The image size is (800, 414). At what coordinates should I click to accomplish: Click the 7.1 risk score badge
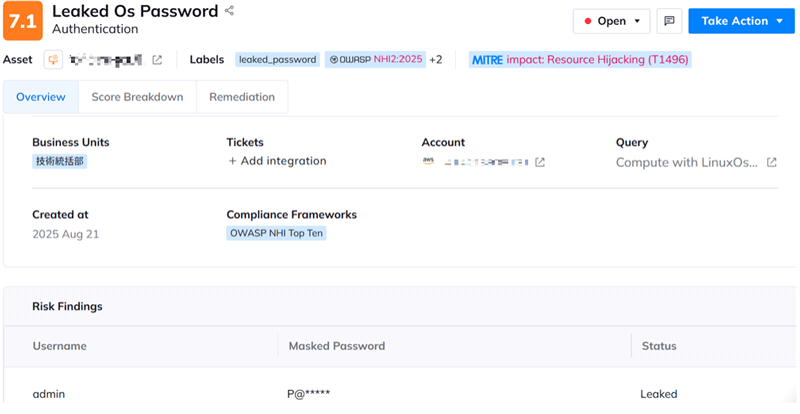(x=22, y=21)
